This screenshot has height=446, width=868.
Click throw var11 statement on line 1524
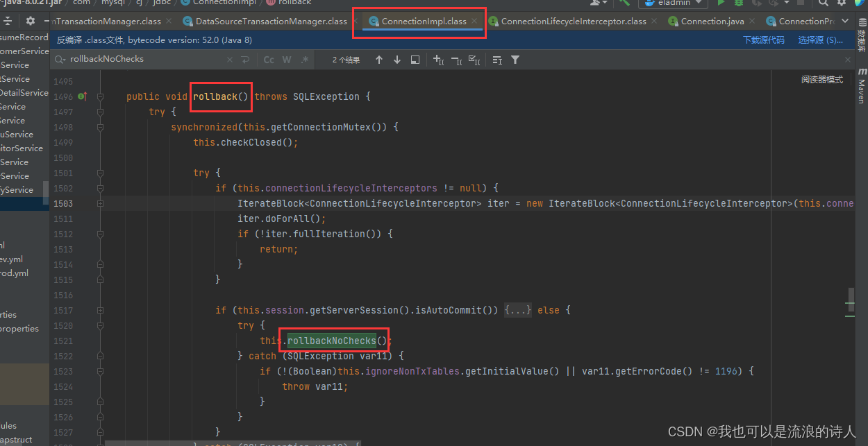coord(315,386)
